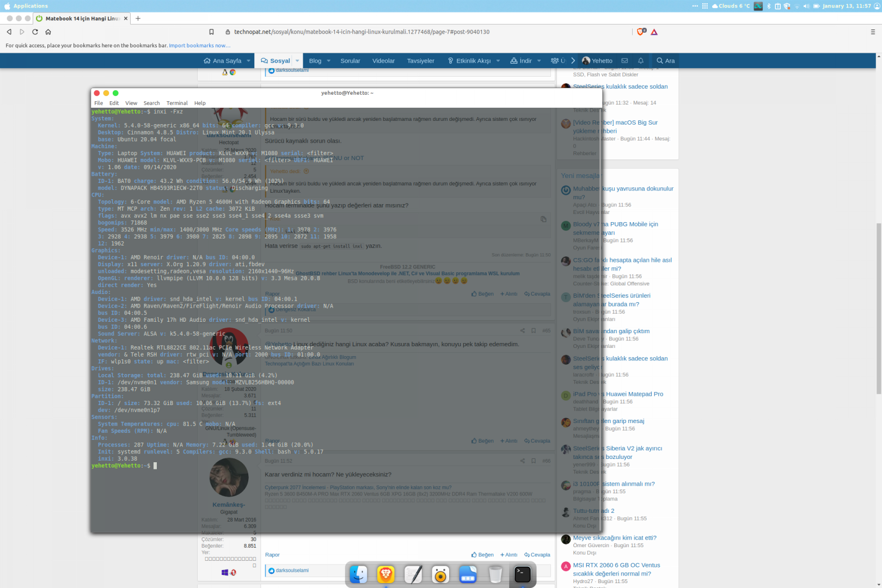Screen dimensions: 882x588
Task: Share post #66 via share icon
Action: pos(522,461)
